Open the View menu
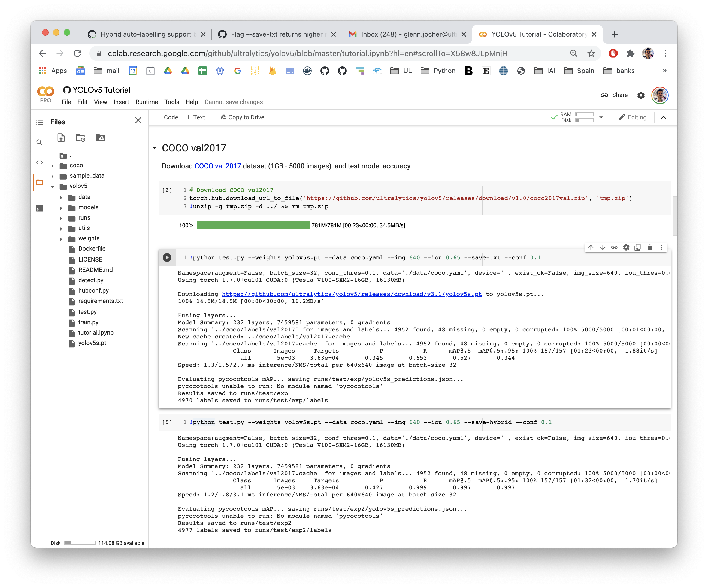Image resolution: width=708 pixels, height=588 pixels. [101, 102]
